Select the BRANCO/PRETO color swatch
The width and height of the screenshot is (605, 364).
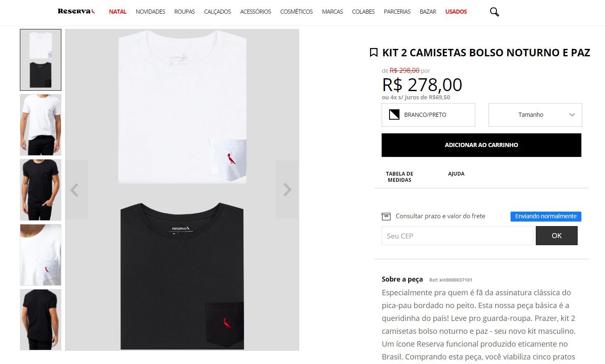tap(428, 115)
